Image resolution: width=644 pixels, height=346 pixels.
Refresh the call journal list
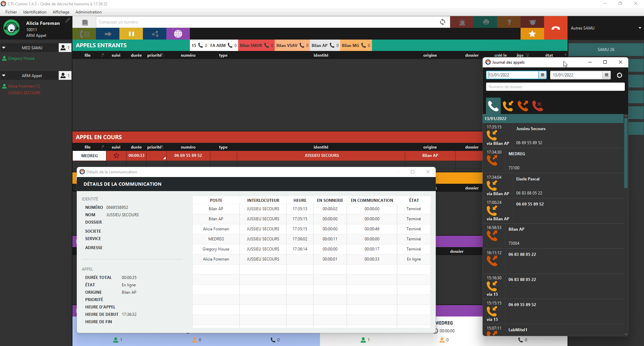[x=619, y=75]
